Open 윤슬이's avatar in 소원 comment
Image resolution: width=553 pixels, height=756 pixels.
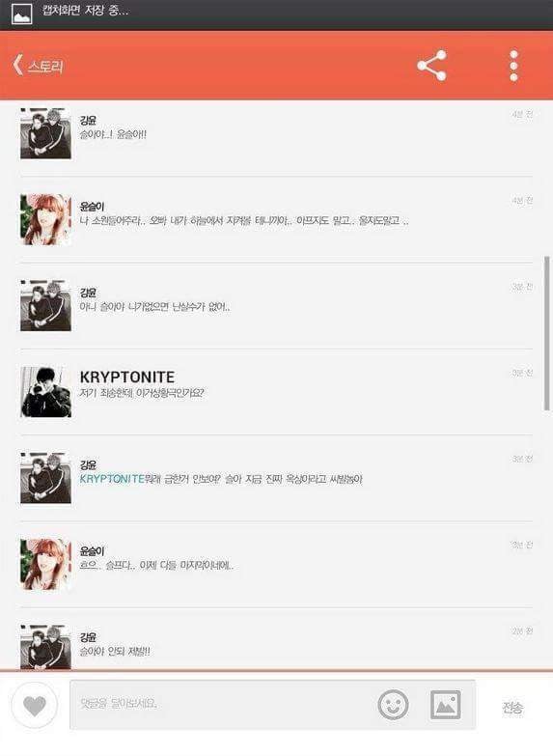click(x=45, y=219)
